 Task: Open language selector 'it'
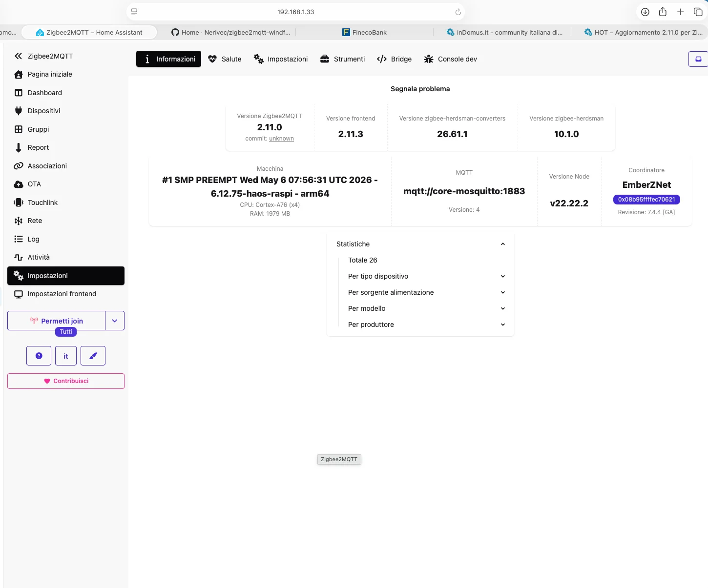(x=66, y=356)
